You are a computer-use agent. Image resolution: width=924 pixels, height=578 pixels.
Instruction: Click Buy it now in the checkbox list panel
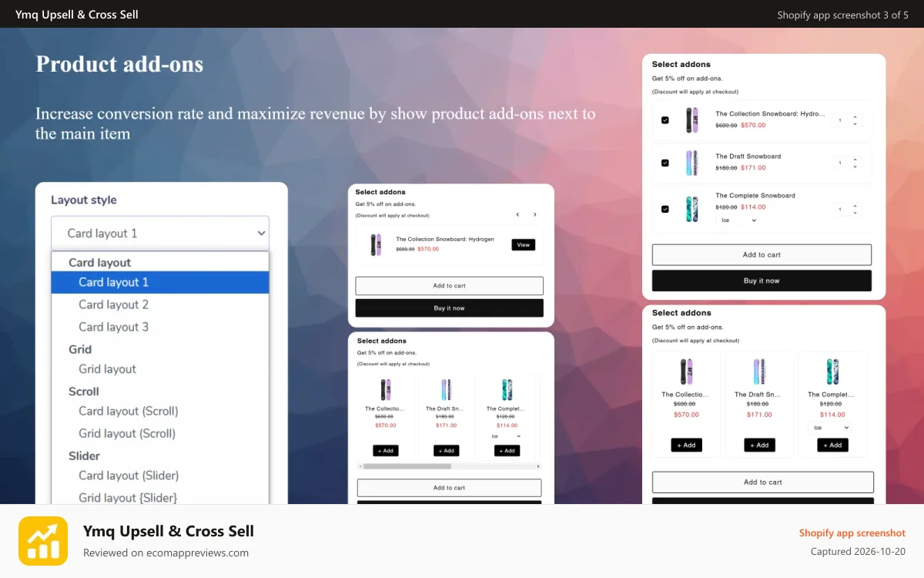pos(762,281)
